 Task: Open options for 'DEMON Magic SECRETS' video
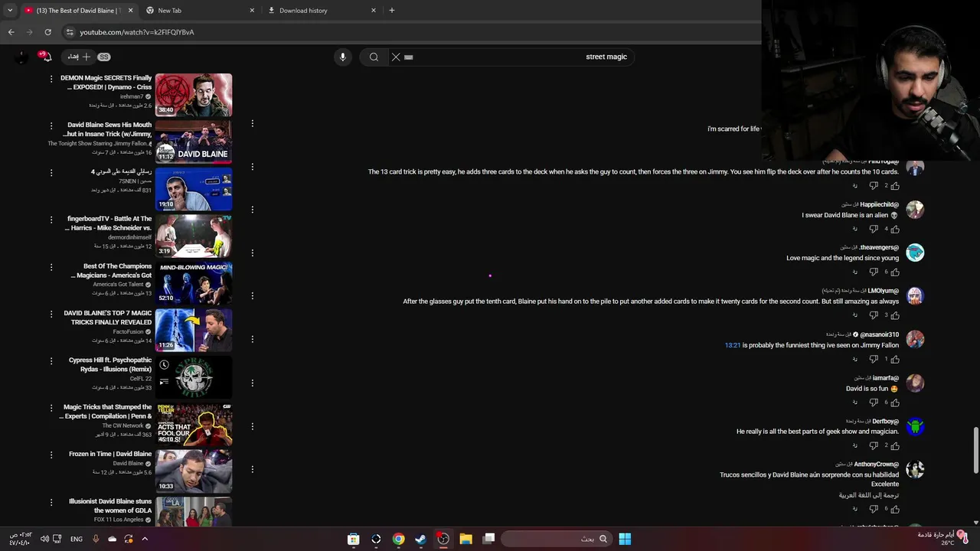coord(51,79)
